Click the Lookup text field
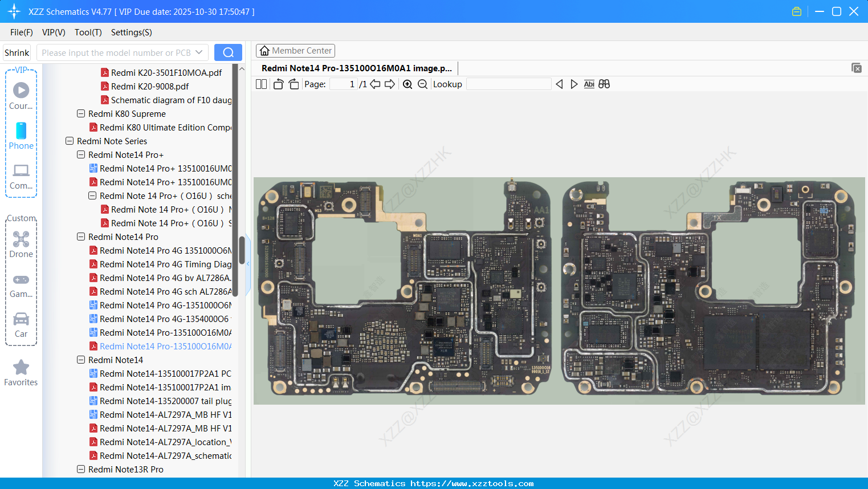The width and height of the screenshot is (868, 489). point(508,84)
